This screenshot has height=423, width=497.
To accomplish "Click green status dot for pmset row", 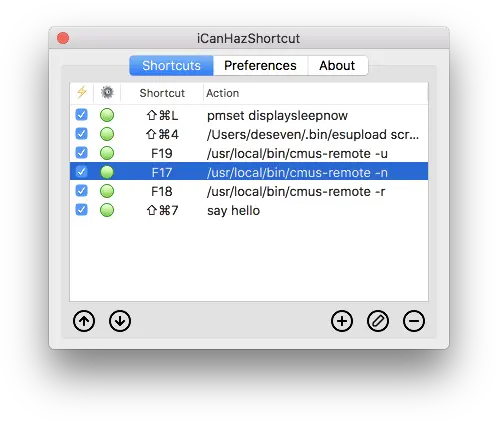I will point(107,115).
